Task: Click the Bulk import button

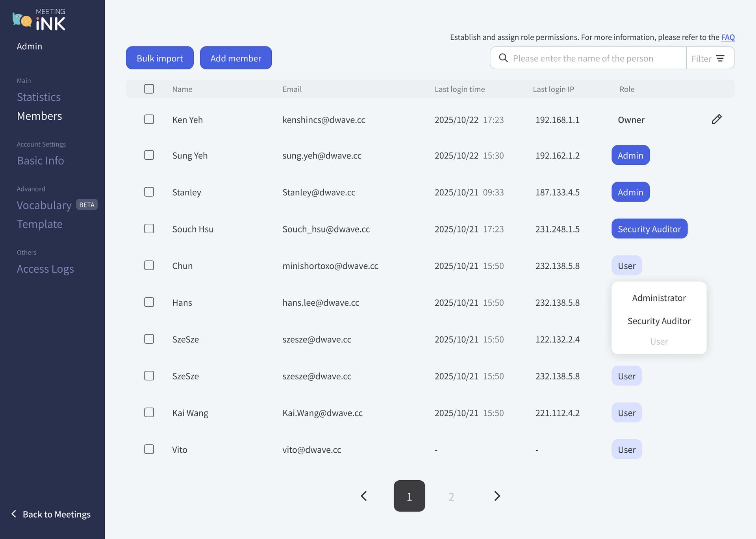Action: coord(159,58)
